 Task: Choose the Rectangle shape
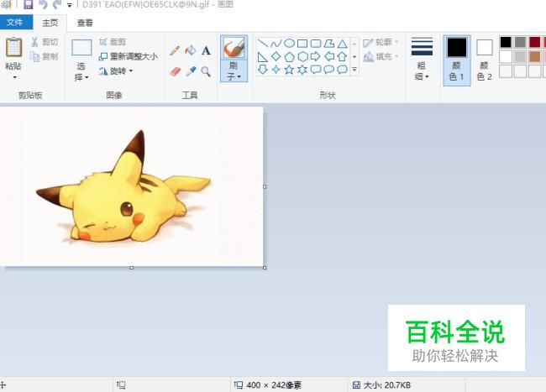coord(302,44)
